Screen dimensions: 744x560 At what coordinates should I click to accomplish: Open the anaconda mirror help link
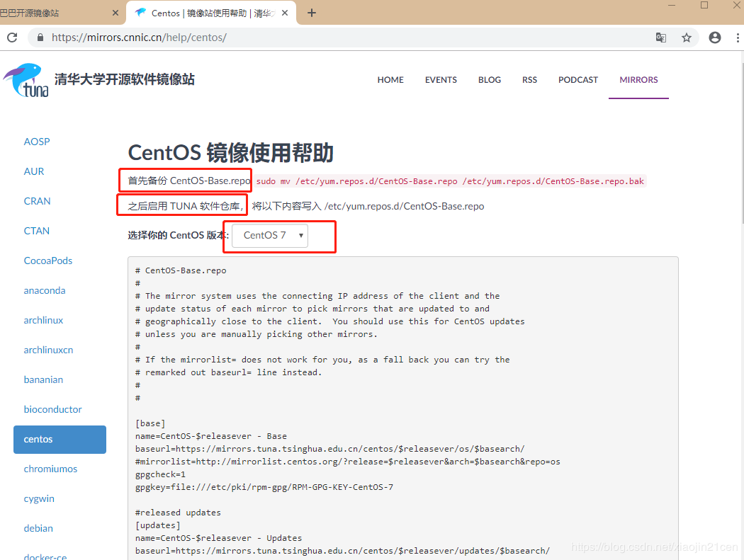pos(44,290)
